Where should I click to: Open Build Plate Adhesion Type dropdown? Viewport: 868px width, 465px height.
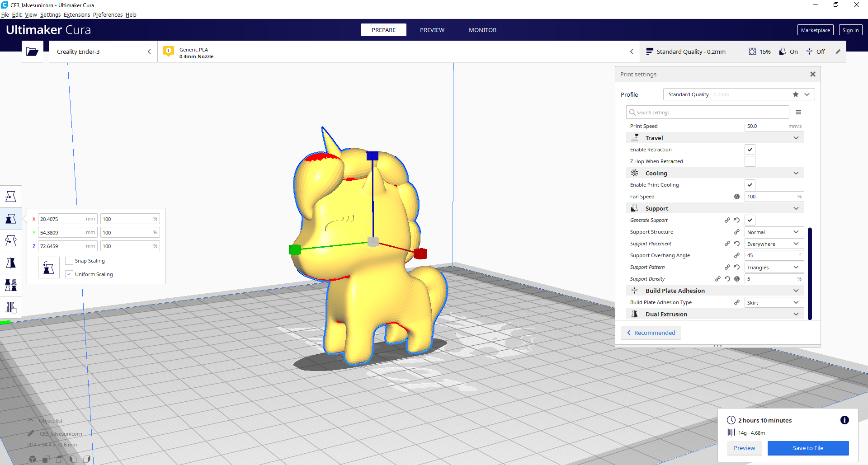point(774,302)
